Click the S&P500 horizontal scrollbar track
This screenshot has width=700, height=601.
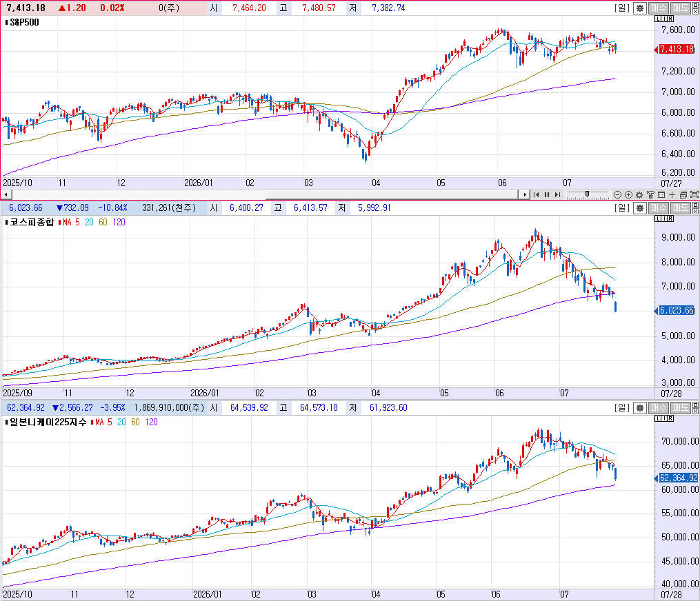coord(266,194)
